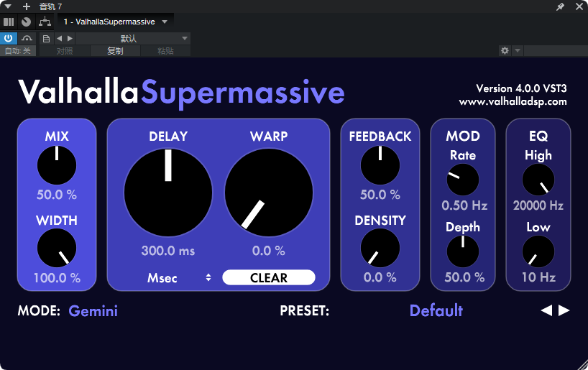Click the 0.50 Hz Rate value
588x370 pixels.
coord(464,205)
